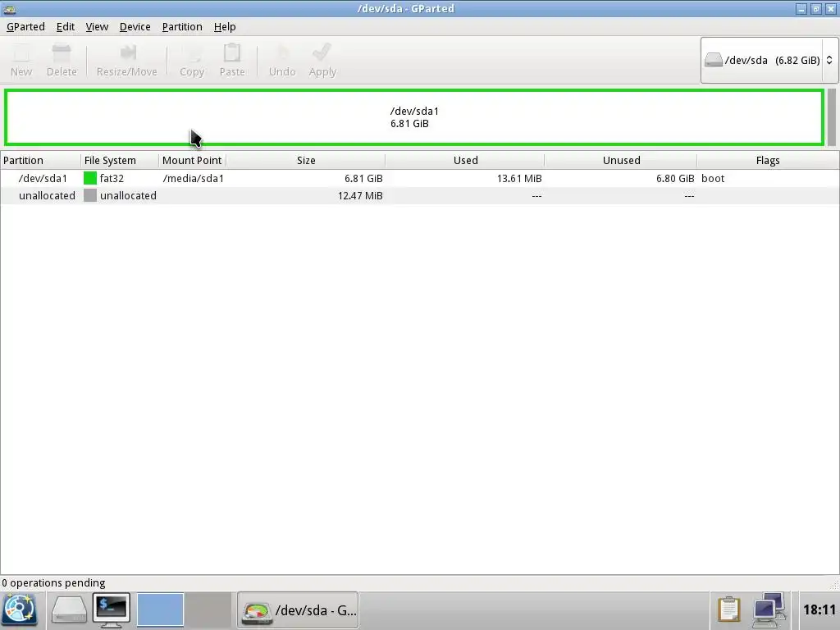This screenshot has width=840, height=630.
Task: Select the /dev/sda1 graphical partition block
Action: pyautogui.click(x=414, y=117)
